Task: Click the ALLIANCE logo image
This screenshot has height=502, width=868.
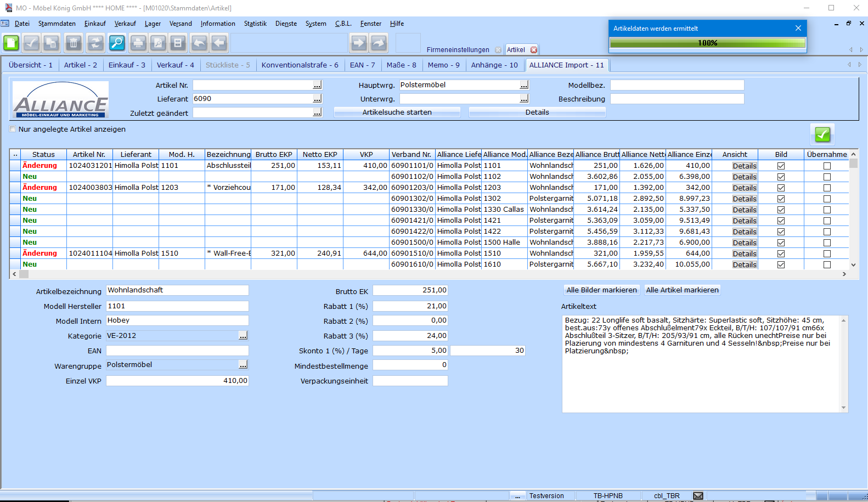Action: pyautogui.click(x=60, y=99)
